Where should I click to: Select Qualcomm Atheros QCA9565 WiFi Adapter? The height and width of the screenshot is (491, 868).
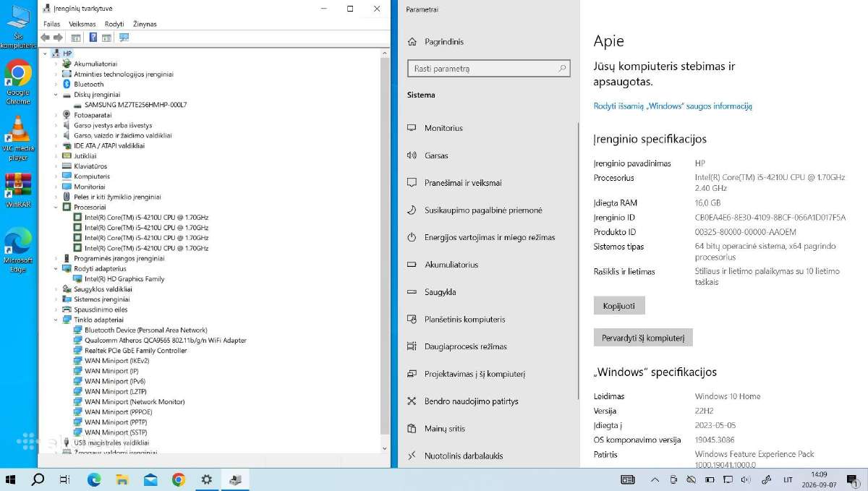coord(165,340)
